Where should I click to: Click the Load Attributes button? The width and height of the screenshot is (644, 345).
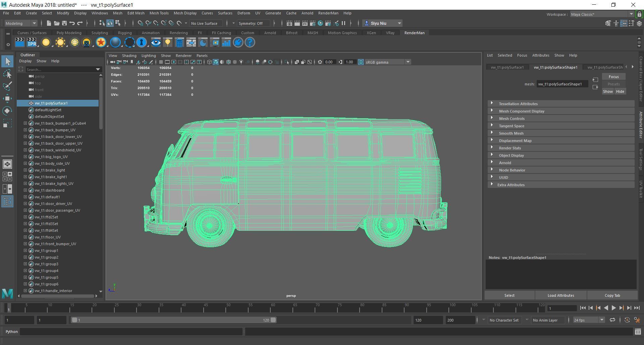561,295
